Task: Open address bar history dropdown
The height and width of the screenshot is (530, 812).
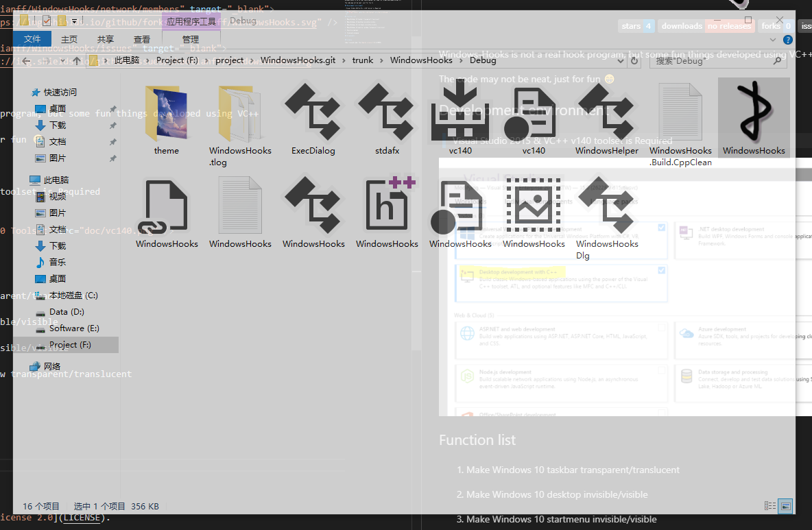Action: point(621,60)
